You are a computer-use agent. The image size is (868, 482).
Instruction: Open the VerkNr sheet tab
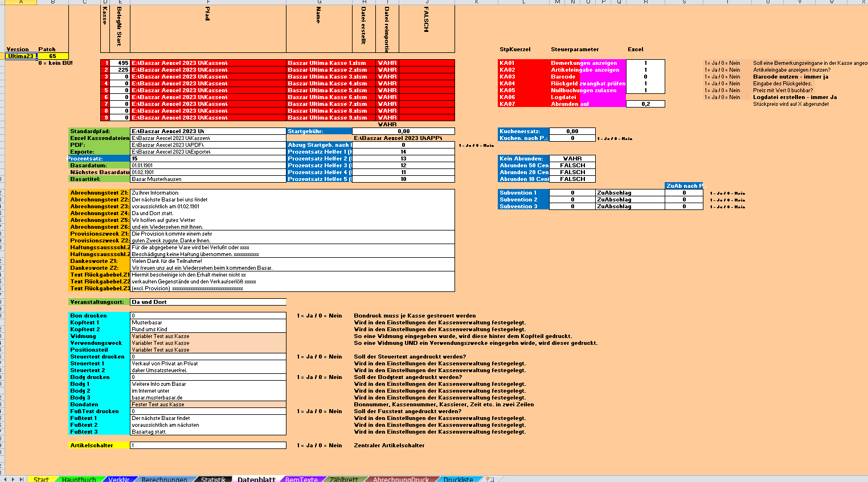point(118,480)
